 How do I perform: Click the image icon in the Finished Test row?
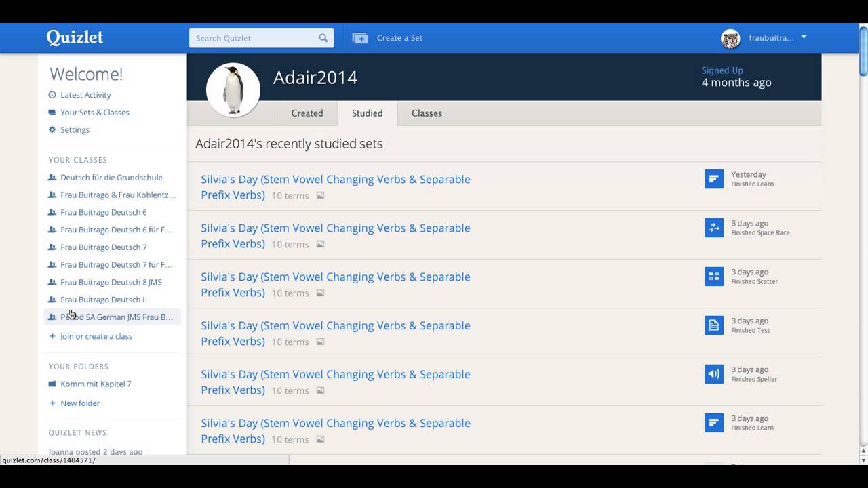coord(320,342)
